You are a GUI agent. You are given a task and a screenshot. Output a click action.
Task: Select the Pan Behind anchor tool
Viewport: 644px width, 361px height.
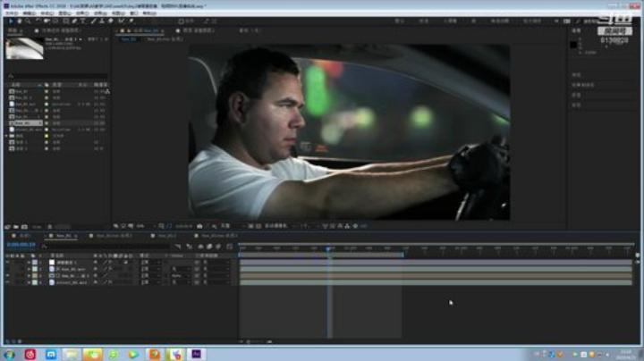(55, 21)
